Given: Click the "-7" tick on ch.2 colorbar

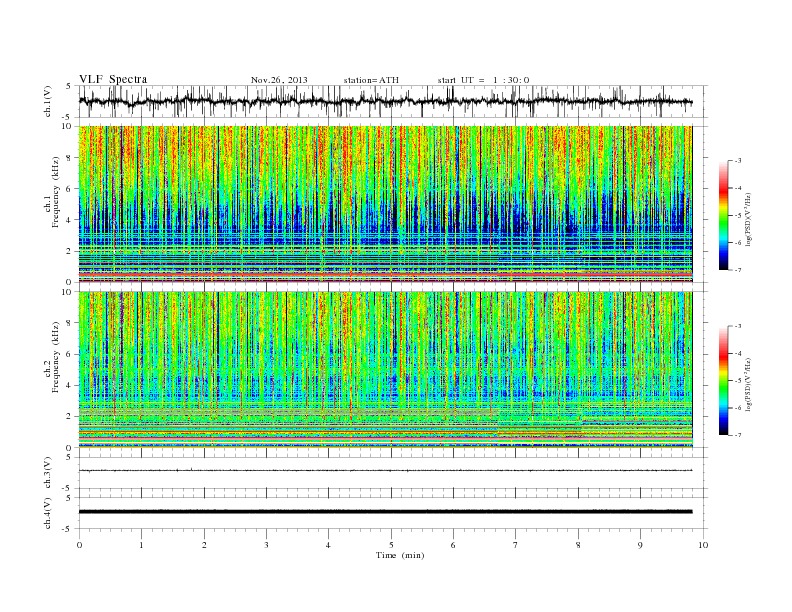Looking at the screenshot, I should click(x=738, y=435).
